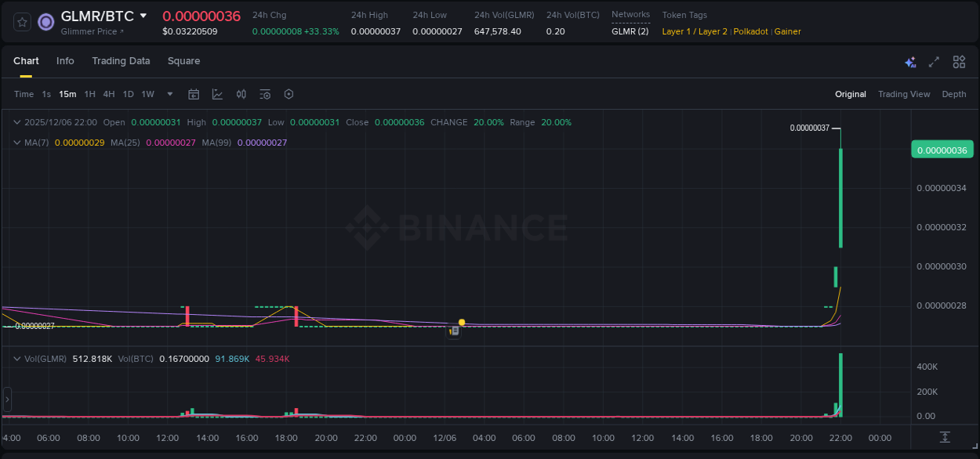Screen dimensions: 980x459
Task: Open the calendar date-selection icon
Action: click(x=194, y=93)
